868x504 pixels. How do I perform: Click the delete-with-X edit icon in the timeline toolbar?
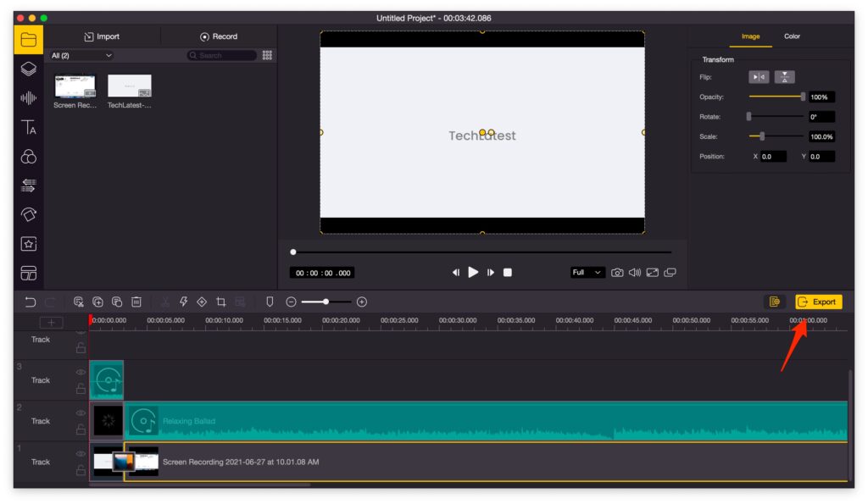(x=79, y=302)
